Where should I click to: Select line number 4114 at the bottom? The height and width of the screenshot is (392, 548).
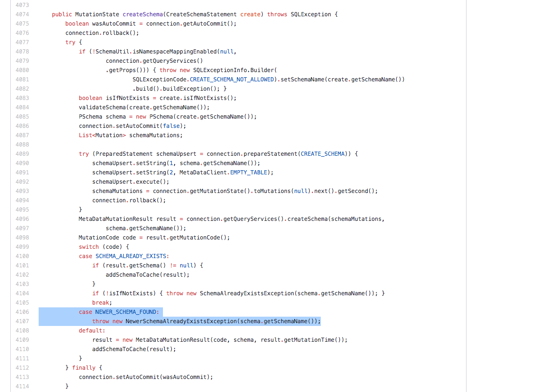pyautogui.click(x=22, y=386)
